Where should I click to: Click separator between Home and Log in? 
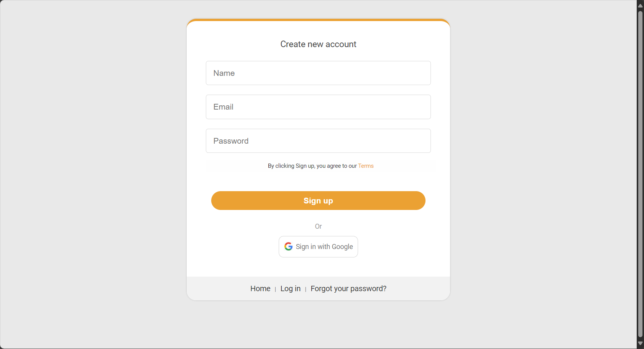coord(275,289)
